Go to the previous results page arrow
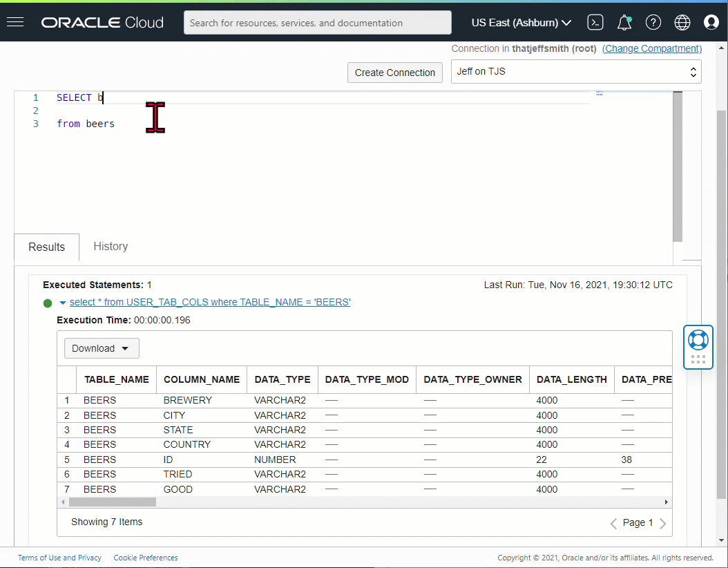 (613, 523)
